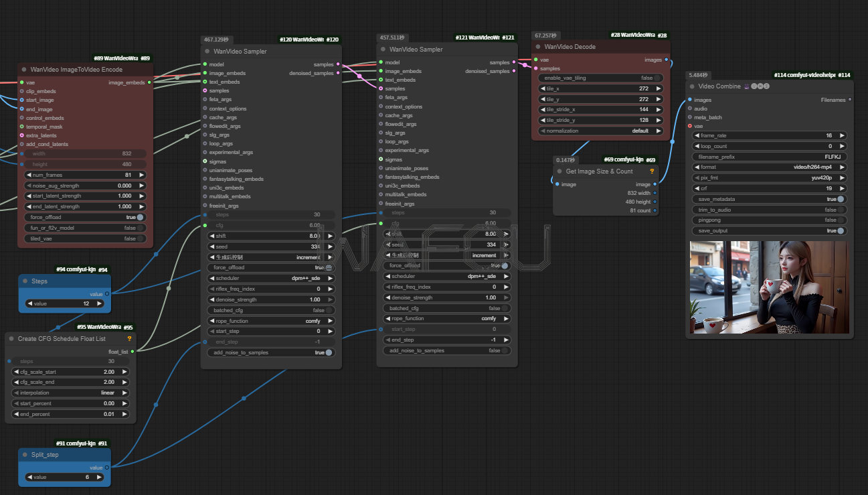Click the value output port of Split_step node

pos(106,468)
